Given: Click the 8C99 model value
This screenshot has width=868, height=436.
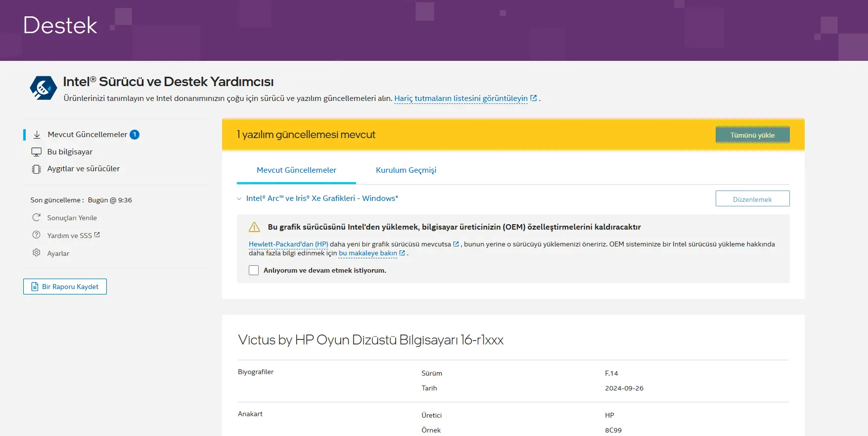Looking at the screenshot, I should pos(613,430).
